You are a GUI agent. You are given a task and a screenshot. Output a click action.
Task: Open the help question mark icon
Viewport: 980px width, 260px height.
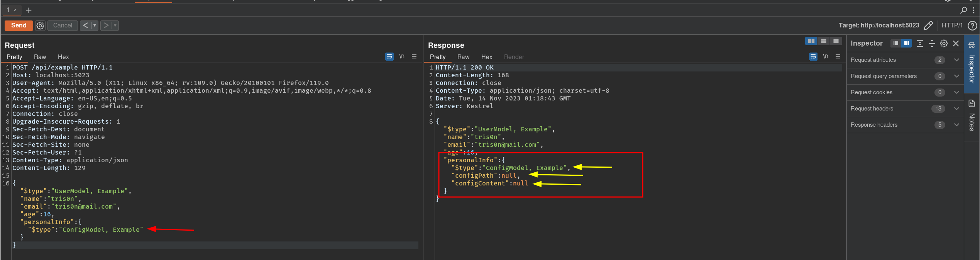click(x=972, y=25)
